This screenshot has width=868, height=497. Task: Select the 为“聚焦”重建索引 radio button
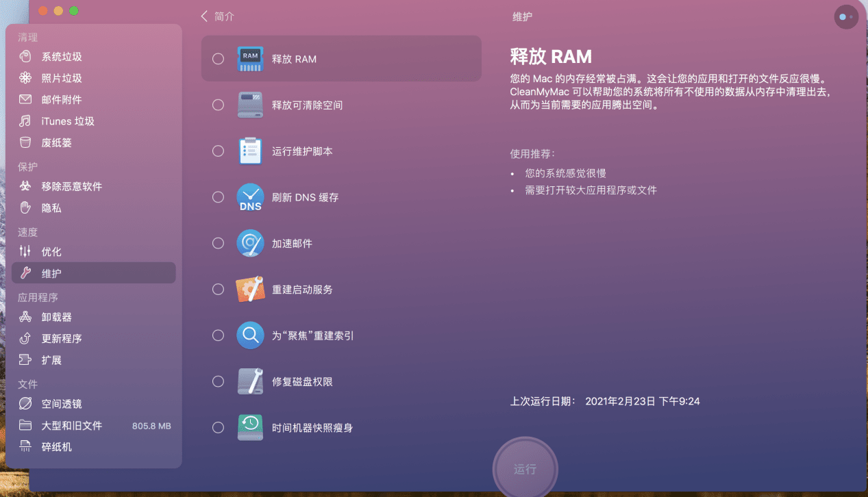pyautogui.click(x=218, y=335)
